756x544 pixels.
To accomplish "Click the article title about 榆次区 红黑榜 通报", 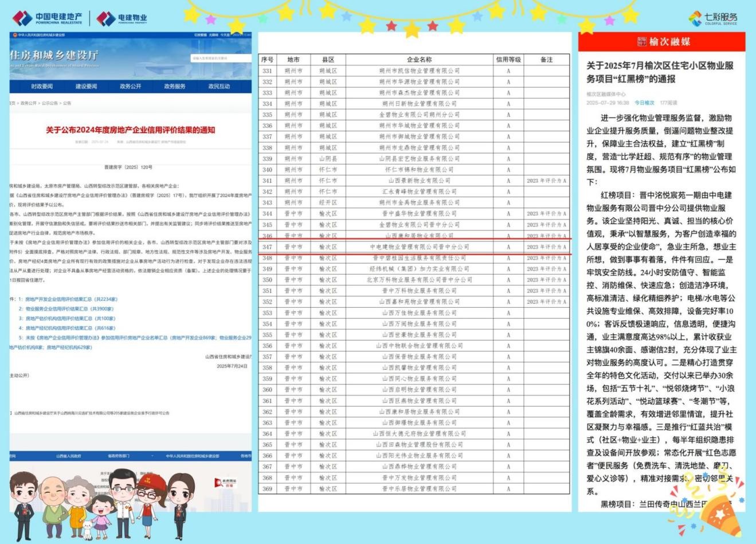I will (x=660, y=72).
